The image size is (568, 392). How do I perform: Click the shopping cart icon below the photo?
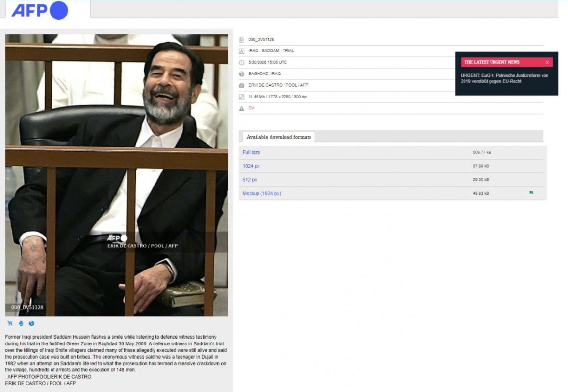pyautogui.click(x=10, y=323)
